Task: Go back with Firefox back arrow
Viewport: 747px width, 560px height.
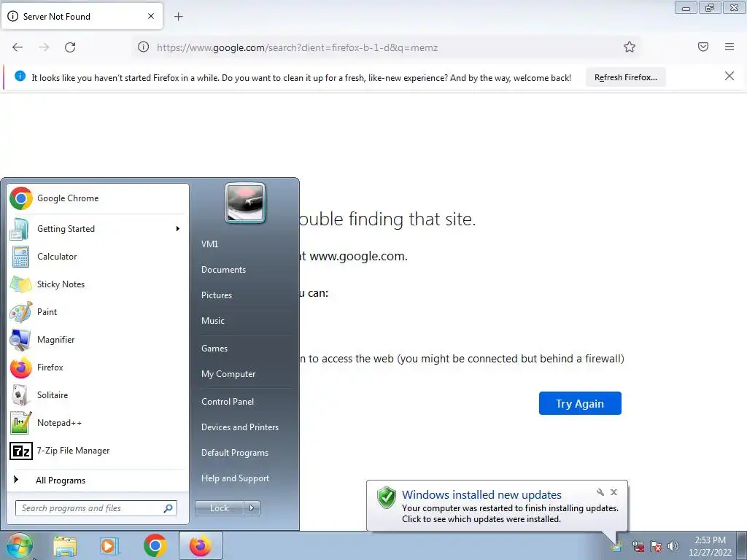Action: (x=18, y=47)
